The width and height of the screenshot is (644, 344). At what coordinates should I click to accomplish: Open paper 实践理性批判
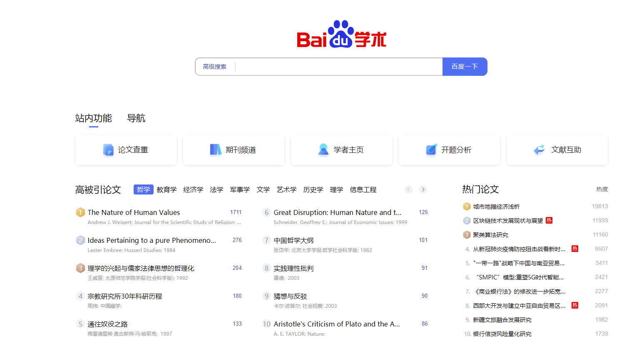(293, 268)
